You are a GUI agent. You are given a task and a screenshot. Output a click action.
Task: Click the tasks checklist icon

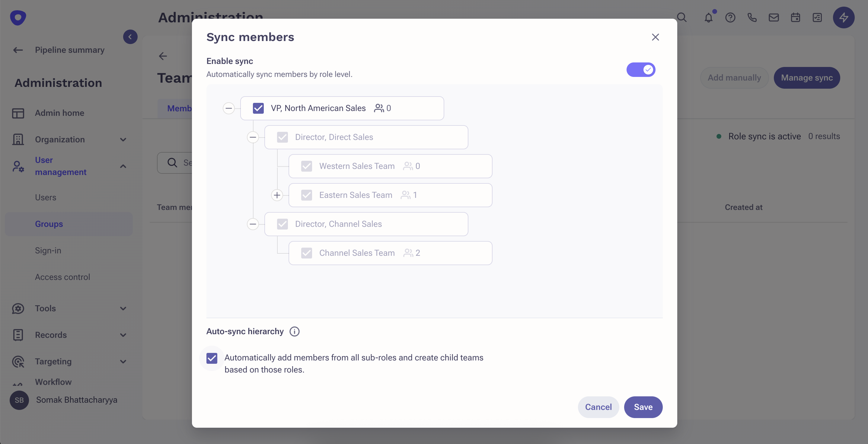coord(817,17)
